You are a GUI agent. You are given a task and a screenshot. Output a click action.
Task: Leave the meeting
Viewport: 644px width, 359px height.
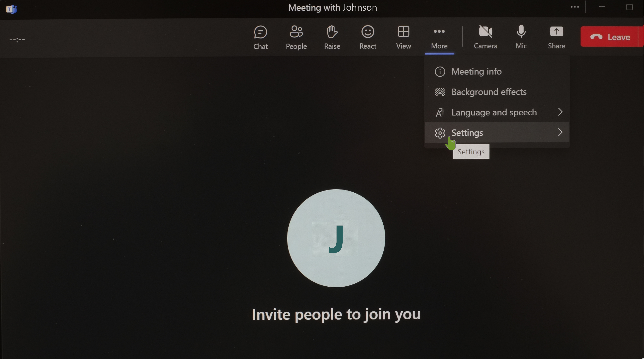610,37
